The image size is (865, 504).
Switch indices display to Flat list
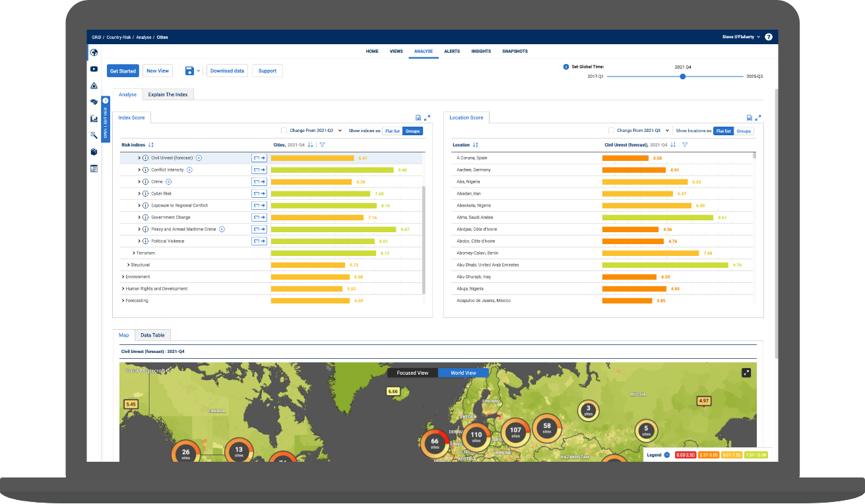pos(393,131)
